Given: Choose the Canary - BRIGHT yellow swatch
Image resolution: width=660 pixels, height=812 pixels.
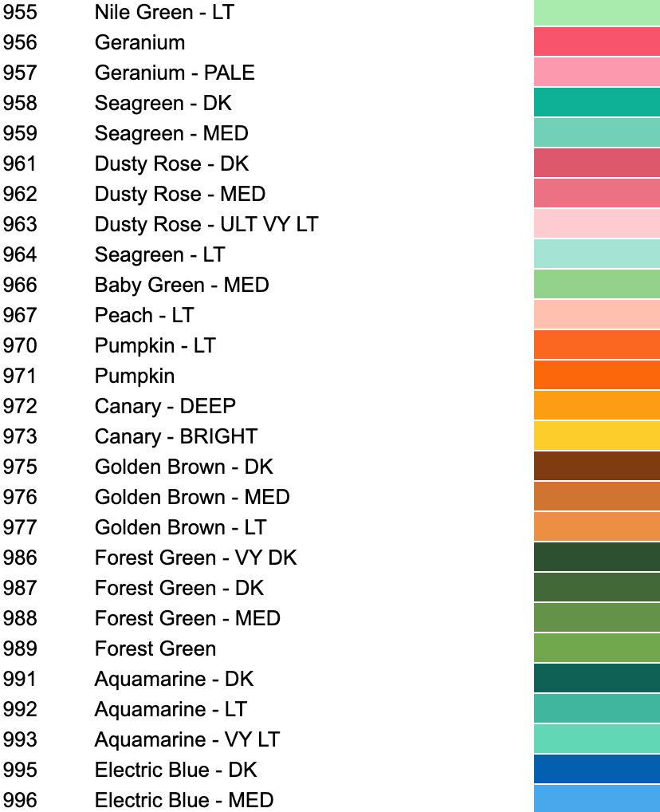Looking at the screenshot, I should [596, 436].
